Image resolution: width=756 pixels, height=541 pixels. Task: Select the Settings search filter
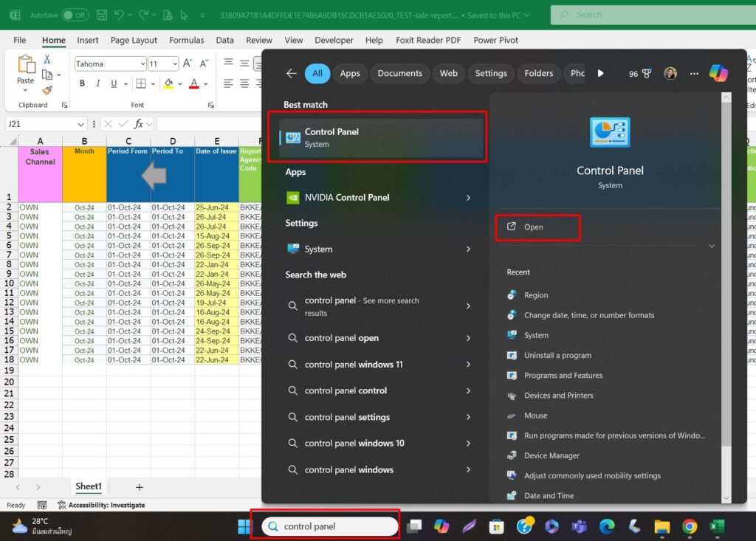[x=491, y=73]
